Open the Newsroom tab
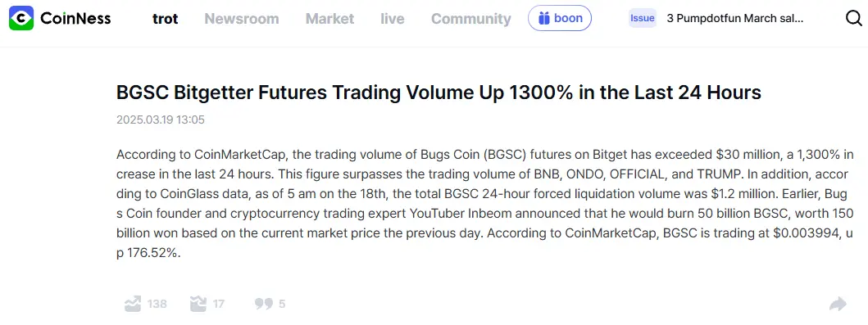The width and height of the screenshot is (868, 325). click(242, 19)
